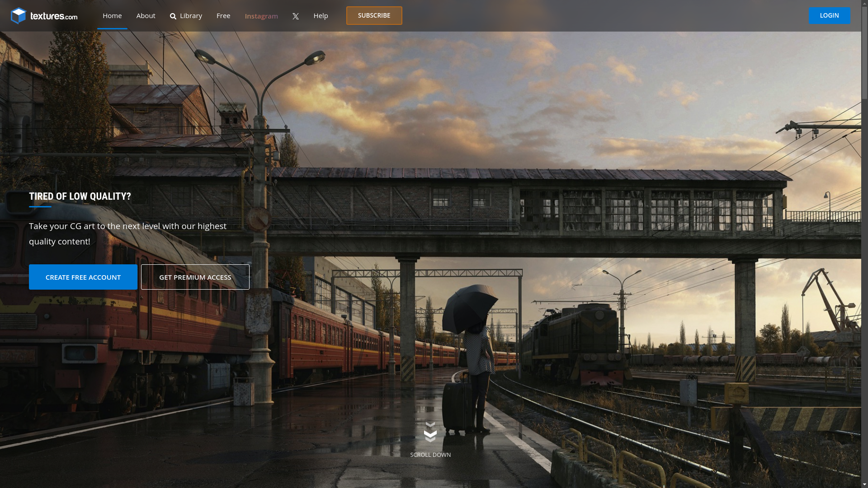Click CREATE FREE ACCOUNT button
Image resolution: width=868 pixels, height=488 pixels.
(83, 277)
